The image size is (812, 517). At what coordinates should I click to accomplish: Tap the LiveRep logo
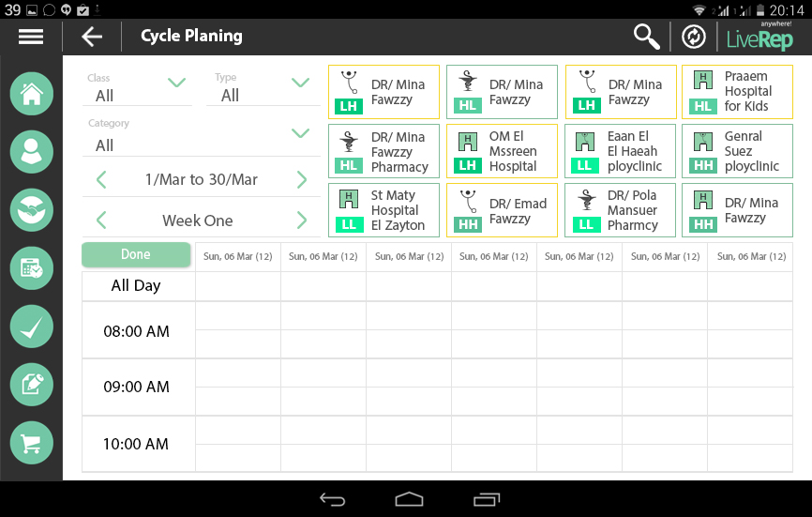(x=759, y=37)
